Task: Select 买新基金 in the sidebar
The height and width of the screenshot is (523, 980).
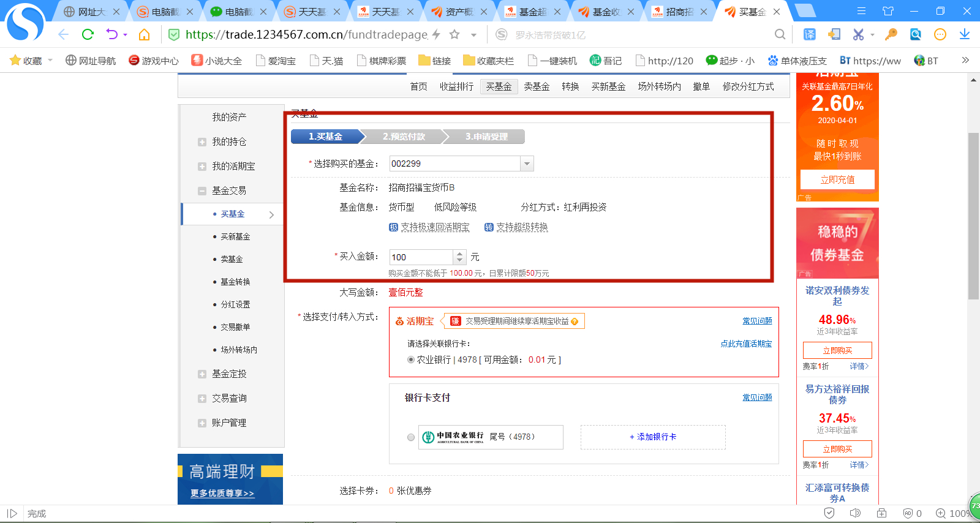Action: [x=235, y=236]
